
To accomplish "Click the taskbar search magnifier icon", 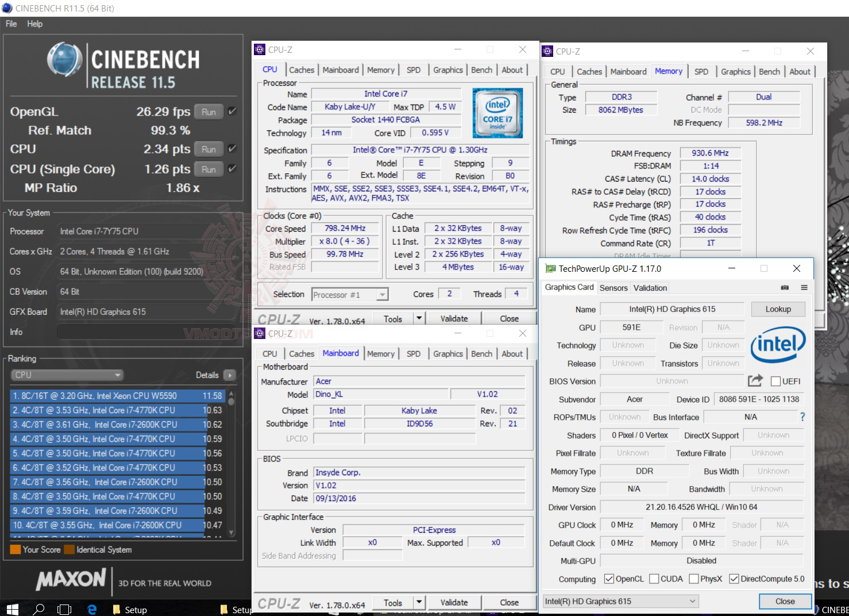I will click(39, 609).
